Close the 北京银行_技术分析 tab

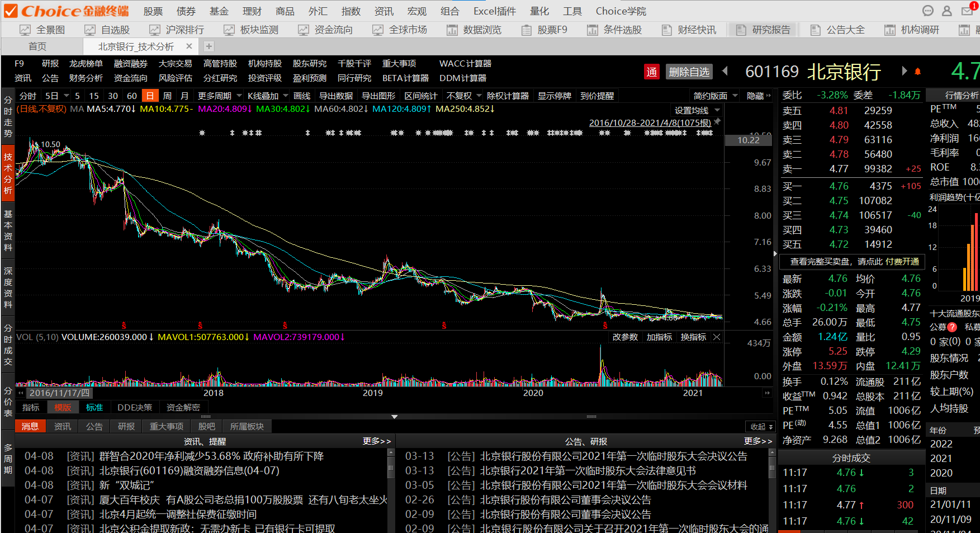189,46
